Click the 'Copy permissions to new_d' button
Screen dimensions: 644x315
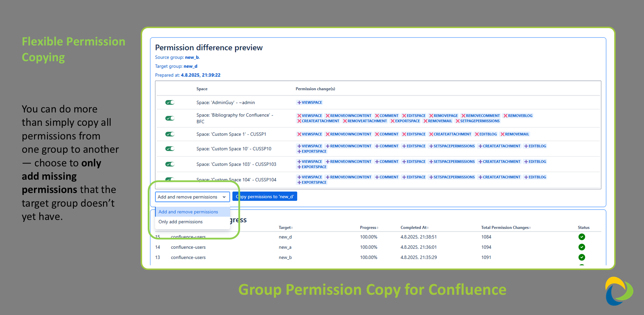(x=265, y=196)
